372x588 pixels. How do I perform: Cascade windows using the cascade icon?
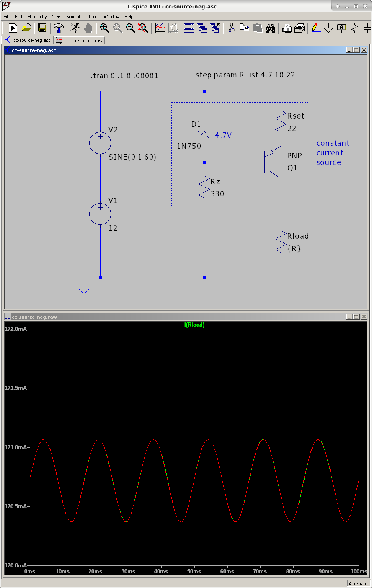coord(202,28)
